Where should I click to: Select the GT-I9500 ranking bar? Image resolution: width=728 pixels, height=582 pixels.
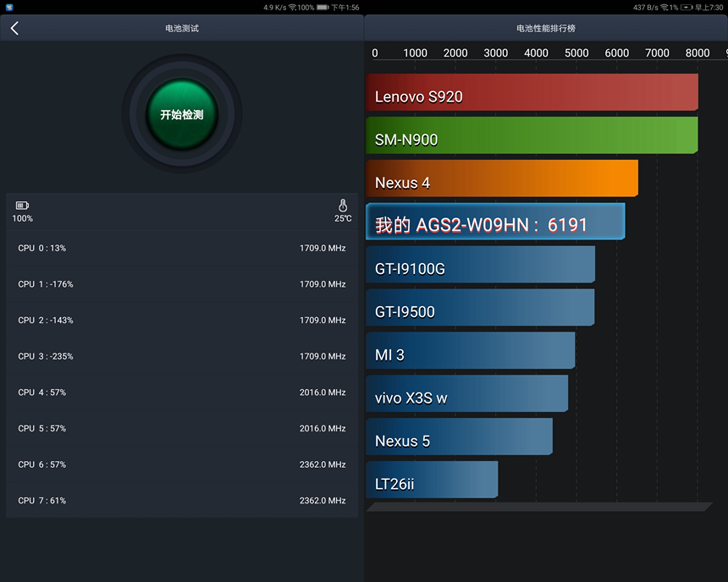[480, 307]
